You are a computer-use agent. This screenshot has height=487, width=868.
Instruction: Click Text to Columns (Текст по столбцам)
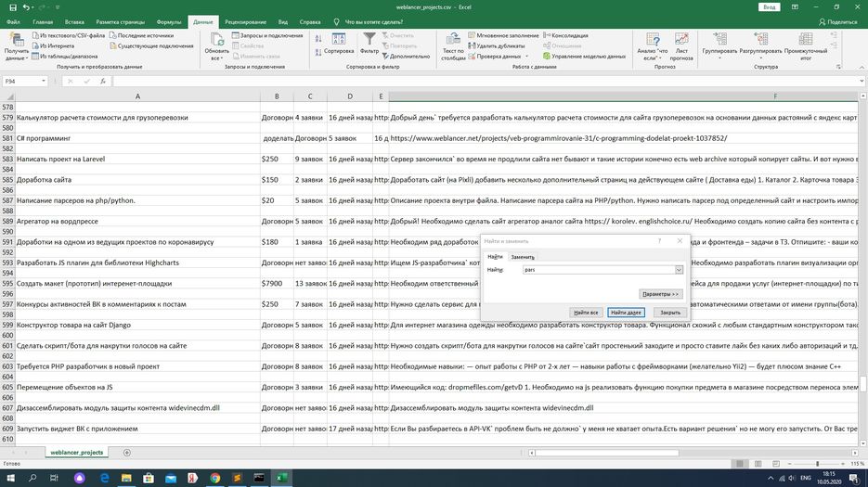tap(453, 47)
